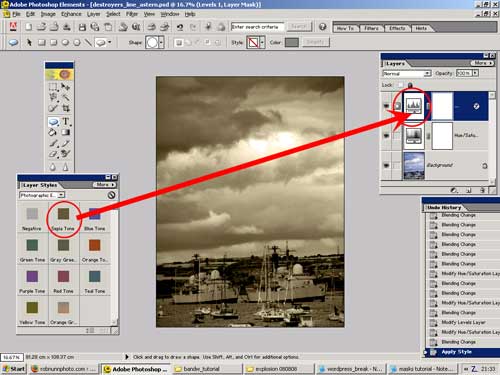
Task: Click the Help question mark icon
Action: [x=322, y=27]
